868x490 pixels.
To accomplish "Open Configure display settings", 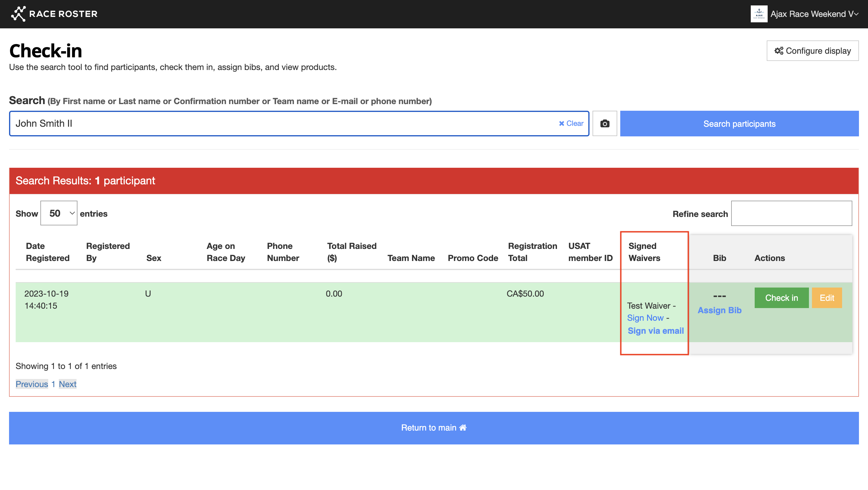I will pos(813,51).
